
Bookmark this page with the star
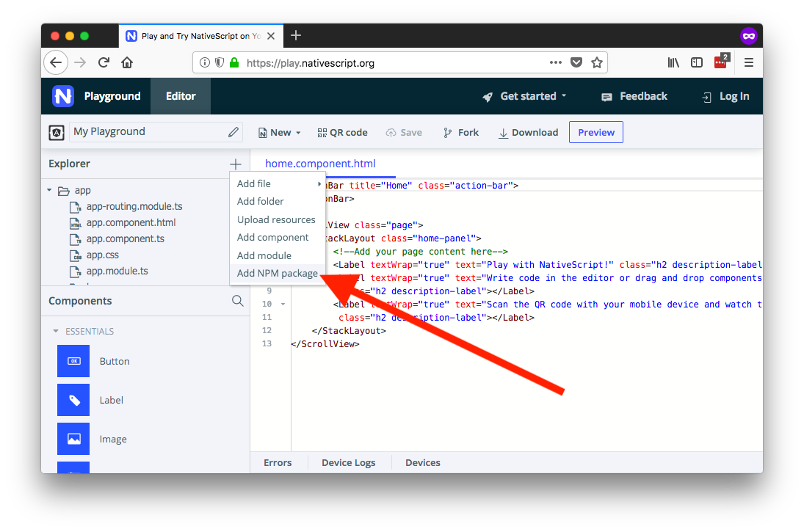point(597,62)
